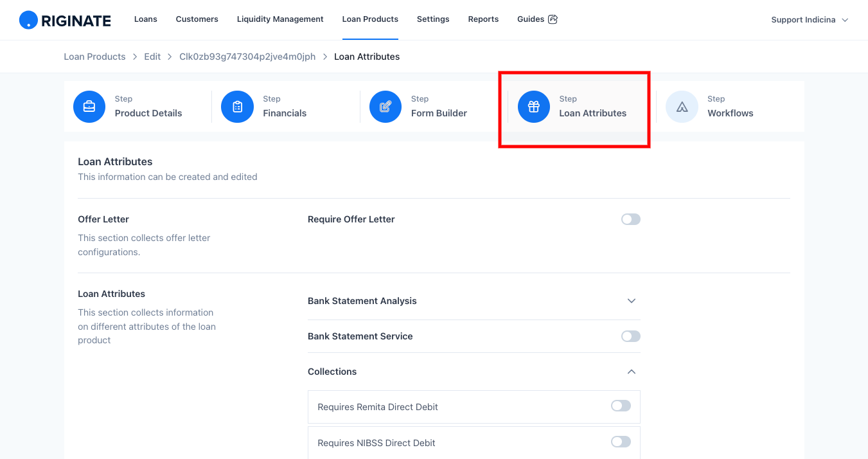
Task: Enable Requires NIBSS Direct Debit switch
Action: (x=621, y=442)
